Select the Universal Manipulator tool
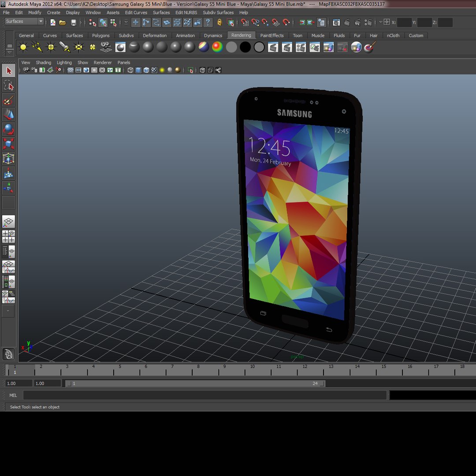The width and height of the screenshot is (476, 476). point(8,159)
